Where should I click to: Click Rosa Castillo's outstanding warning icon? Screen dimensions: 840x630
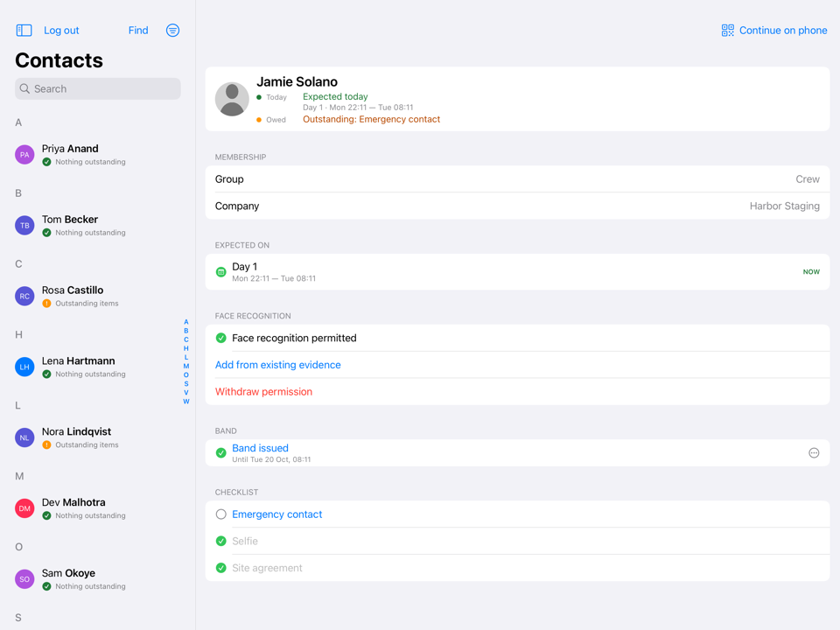[46, 304]
